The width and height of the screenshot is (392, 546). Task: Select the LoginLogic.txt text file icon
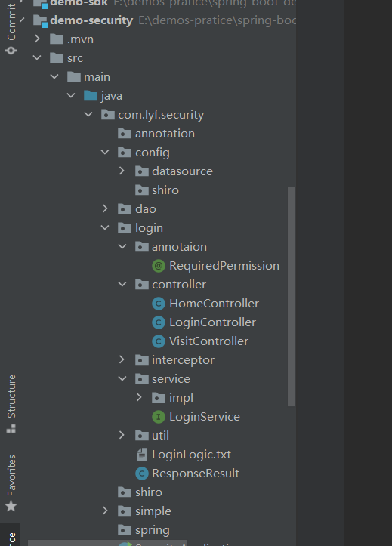pos(142,455)
